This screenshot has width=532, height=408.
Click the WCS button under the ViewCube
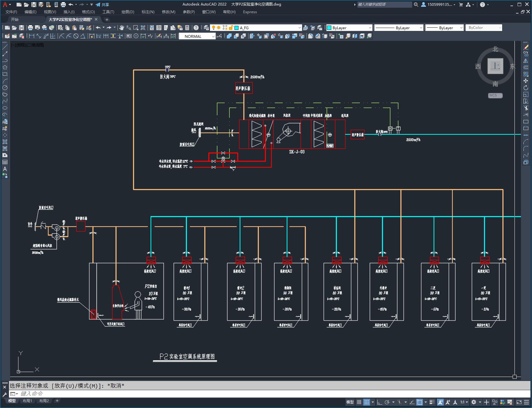pos(495,95)
